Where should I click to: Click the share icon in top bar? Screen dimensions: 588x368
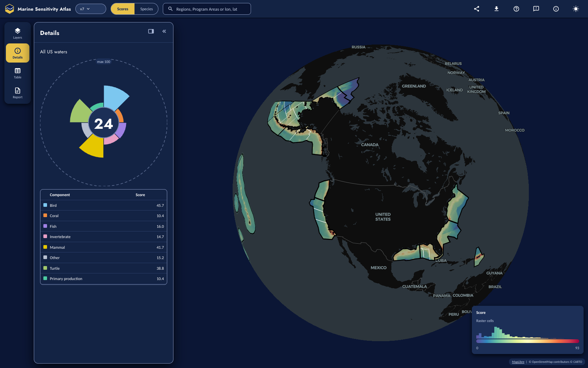click(x=477, y=9)
